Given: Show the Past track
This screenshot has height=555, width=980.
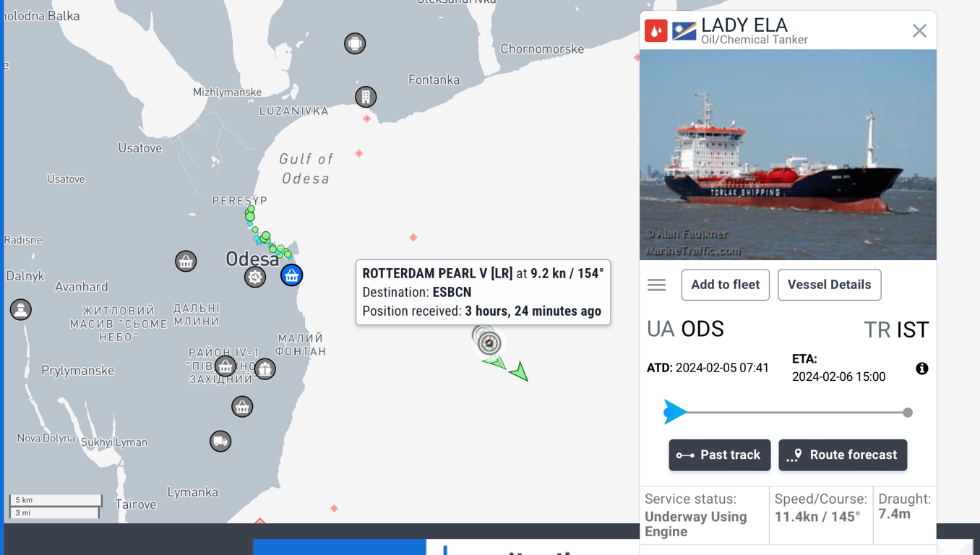Looking at the screenshot, I should pos(719,455).
